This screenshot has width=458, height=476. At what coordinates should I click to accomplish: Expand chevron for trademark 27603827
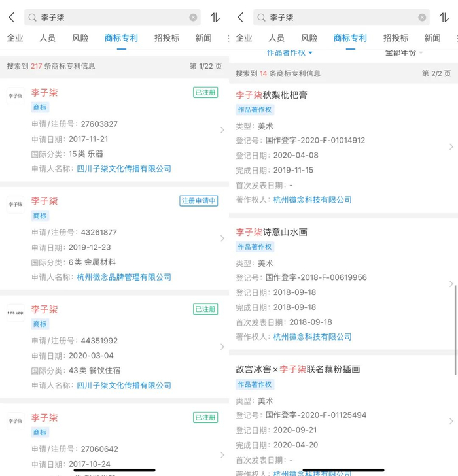click(222, 130)
